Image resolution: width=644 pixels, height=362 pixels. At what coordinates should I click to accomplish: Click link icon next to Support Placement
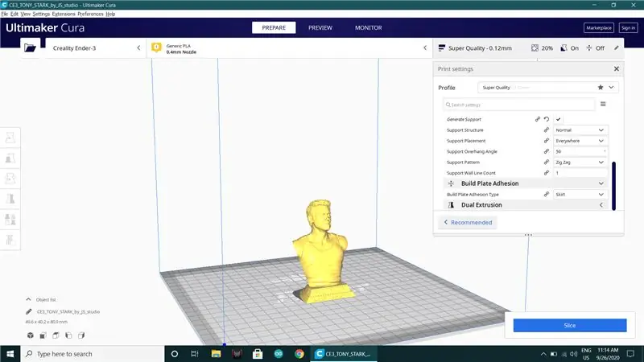pos(547,140)
